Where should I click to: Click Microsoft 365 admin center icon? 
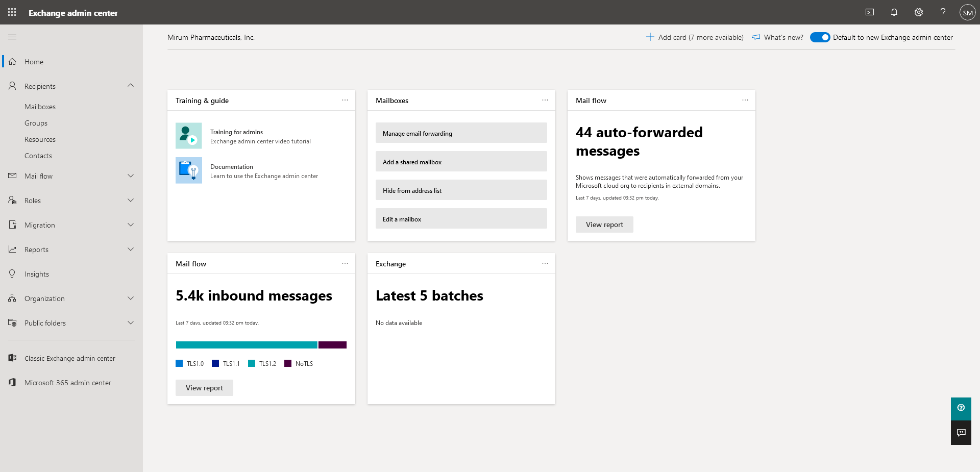[x=12, y=383]
